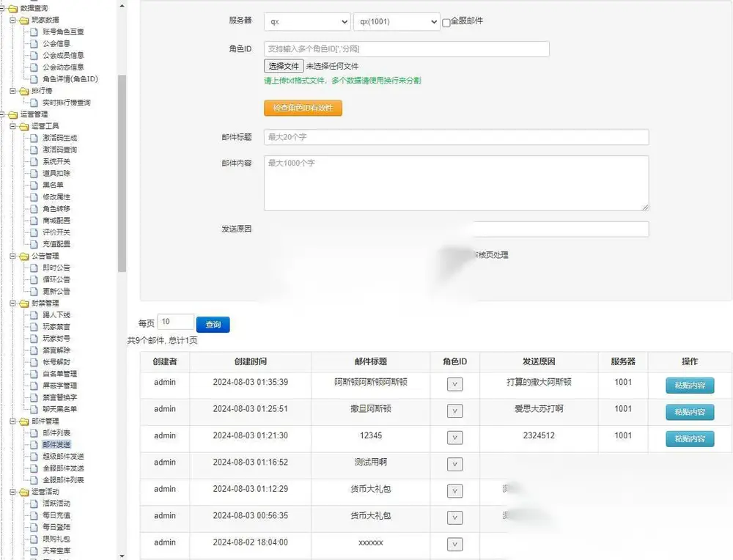733x560 pixels.
Task: Click the document icon next to 更新公告
Action: [x=34, y=291]
